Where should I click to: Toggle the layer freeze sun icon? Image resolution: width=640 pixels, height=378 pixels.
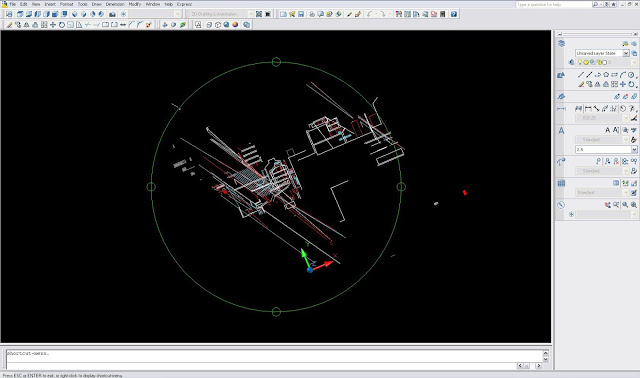point(586,62)
